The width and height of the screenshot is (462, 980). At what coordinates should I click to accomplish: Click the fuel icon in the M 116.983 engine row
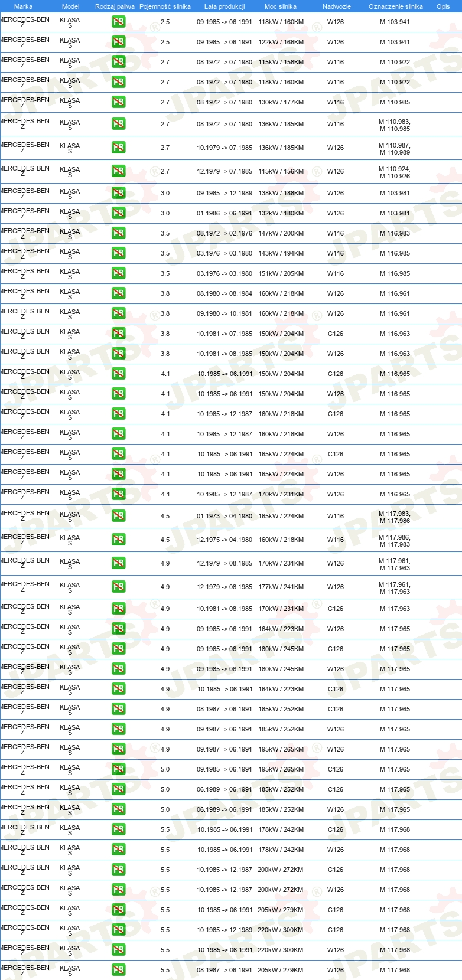[118, 234]
